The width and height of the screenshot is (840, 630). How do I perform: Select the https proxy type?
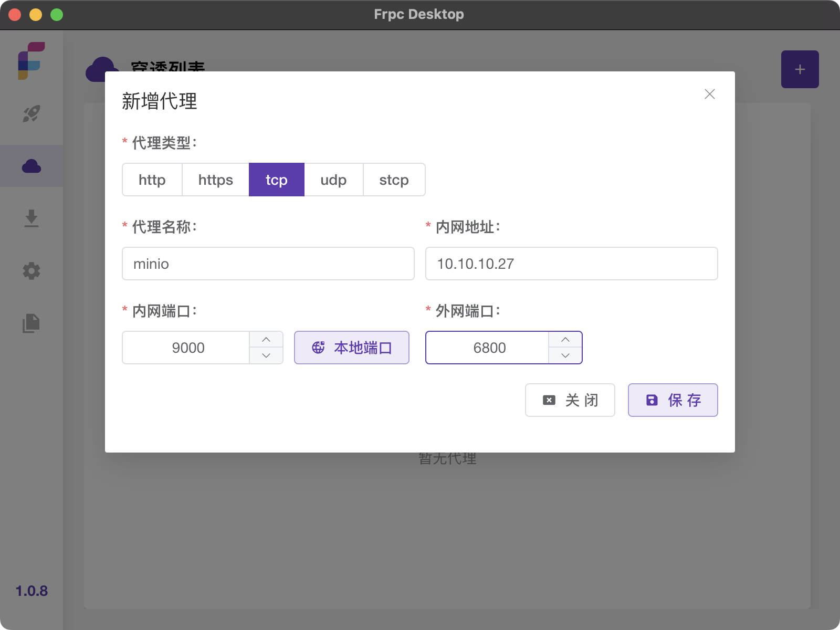(216, 180)
